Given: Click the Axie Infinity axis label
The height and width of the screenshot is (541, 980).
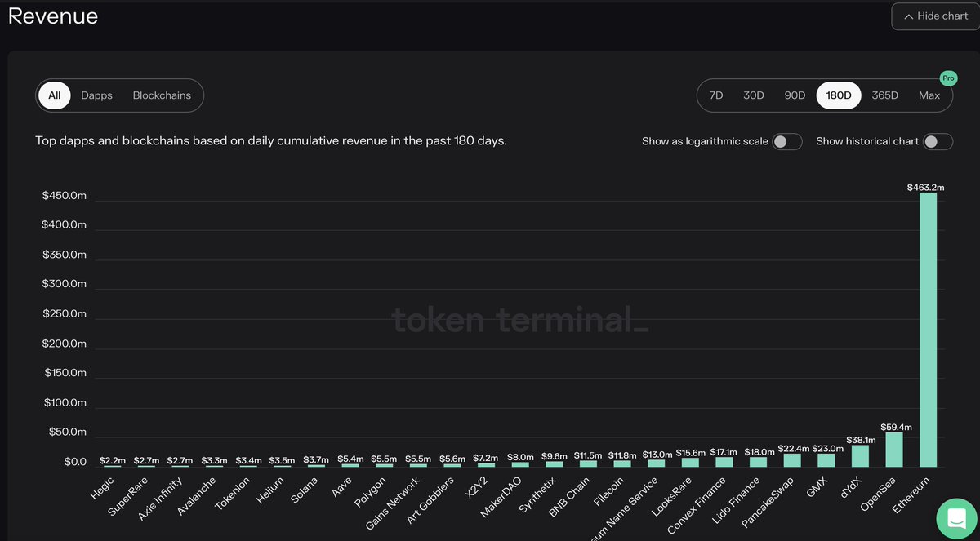Looking at the screenshot, I should click(x=160, y=498).
